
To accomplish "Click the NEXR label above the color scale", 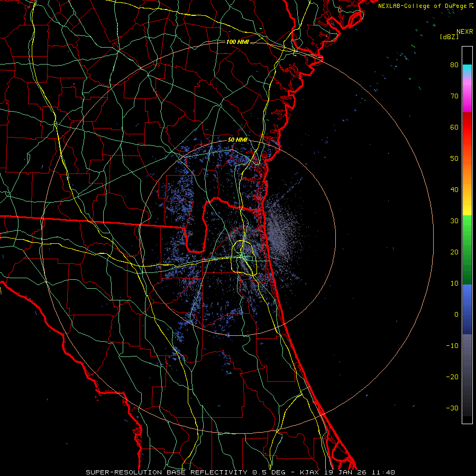I will pos(465,32).
